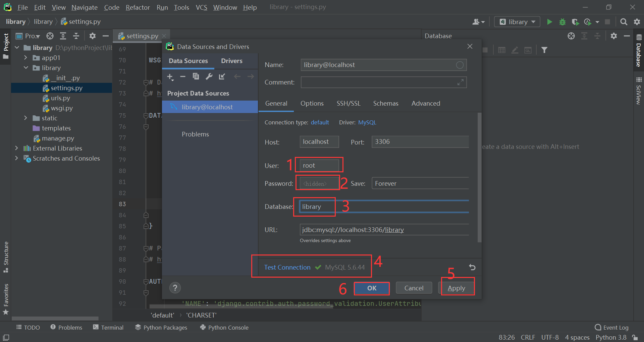Switch to the SSH/SSL tab
The height and width of the screenshot is (342, 644).
tap(348, 103)
